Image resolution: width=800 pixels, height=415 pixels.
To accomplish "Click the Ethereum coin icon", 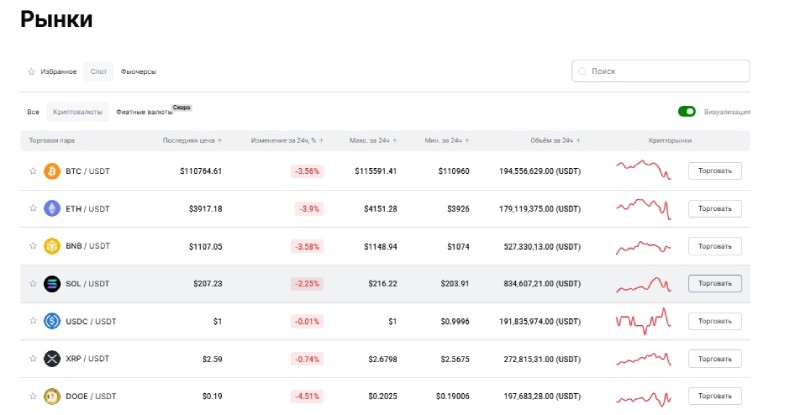I will [x=52, y=208].
